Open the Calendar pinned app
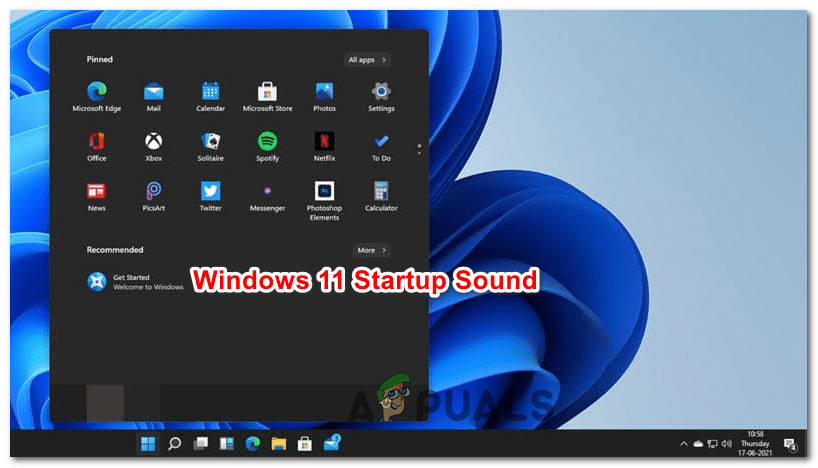This screenshot has width=818, height=468. coord(210,97)
